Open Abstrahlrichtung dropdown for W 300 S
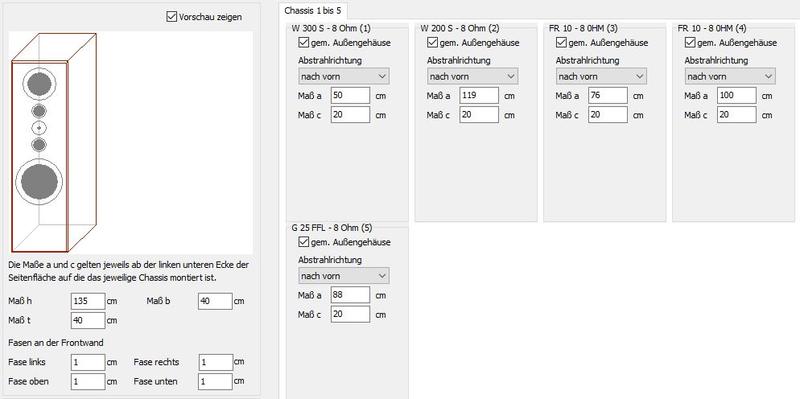 coord(344,77)
